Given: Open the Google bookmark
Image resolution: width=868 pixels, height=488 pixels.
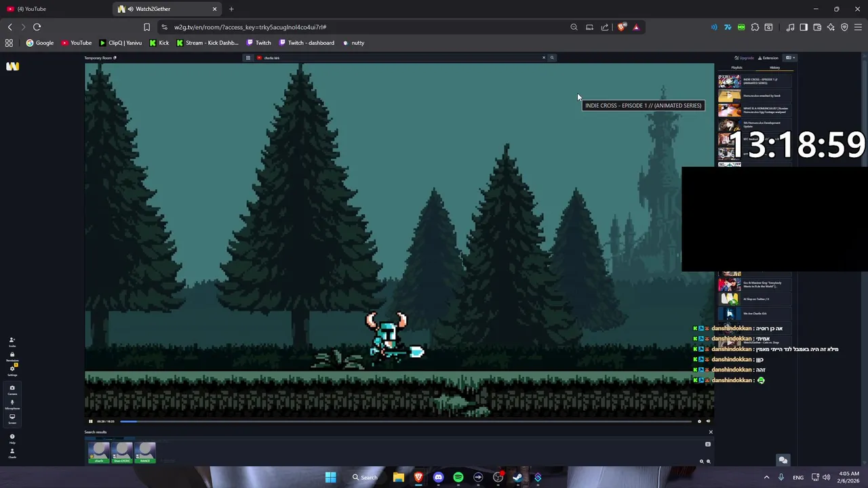Looking at the screenshot, I should tap(39, 43).
